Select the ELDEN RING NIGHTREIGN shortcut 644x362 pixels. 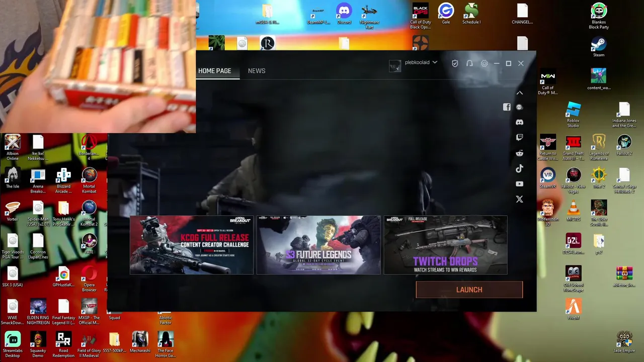[x=38, y=312]
